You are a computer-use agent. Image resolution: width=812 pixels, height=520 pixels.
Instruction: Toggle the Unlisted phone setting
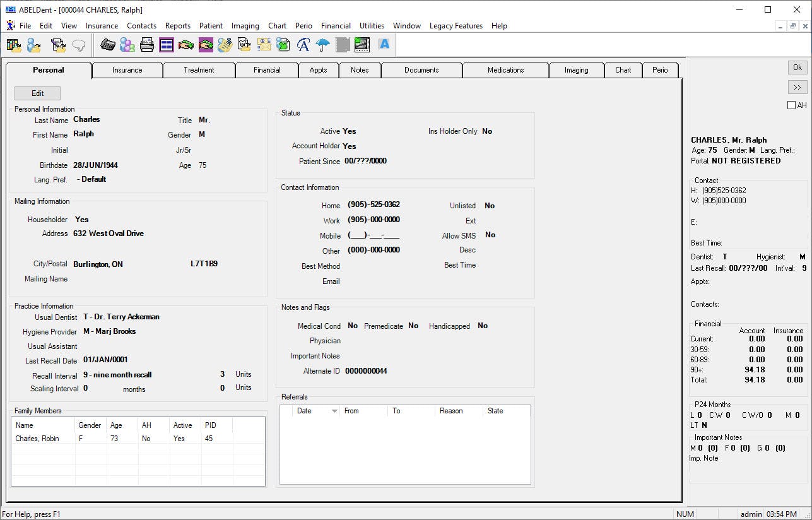point(490,205)
